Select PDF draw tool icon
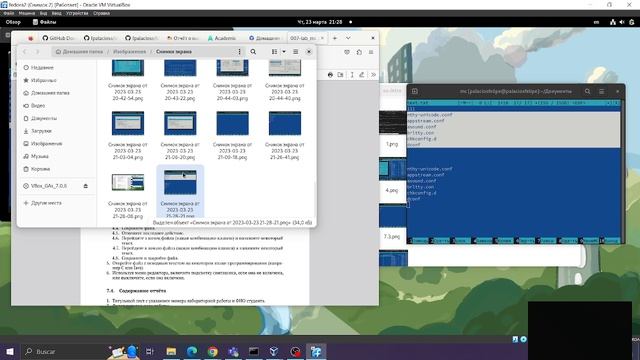640x360 pixels. [362, 75]
